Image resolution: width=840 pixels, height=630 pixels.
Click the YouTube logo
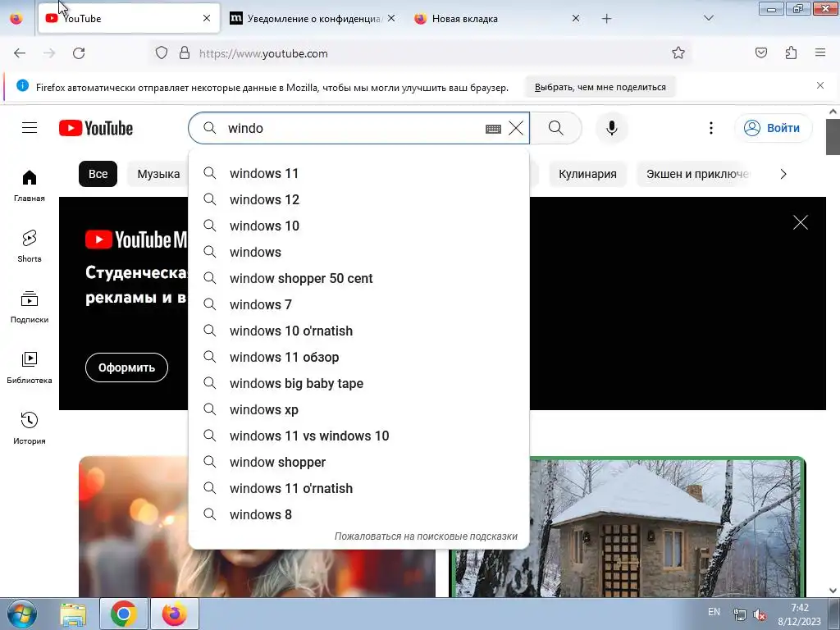click(x=96, y=128)
